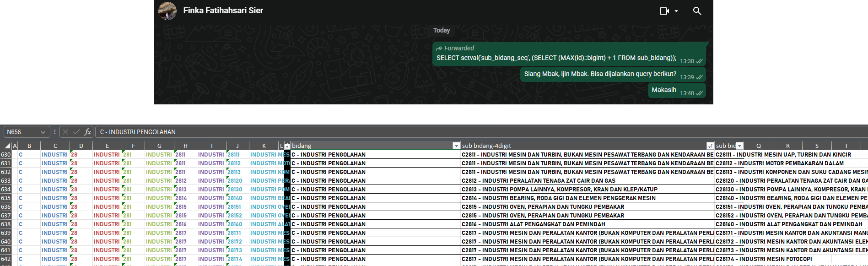The height and width of the screenshot is (266, 868).
Task: Click the Finka Fatihahsari Sier contact name
Action: click(223, 11)
